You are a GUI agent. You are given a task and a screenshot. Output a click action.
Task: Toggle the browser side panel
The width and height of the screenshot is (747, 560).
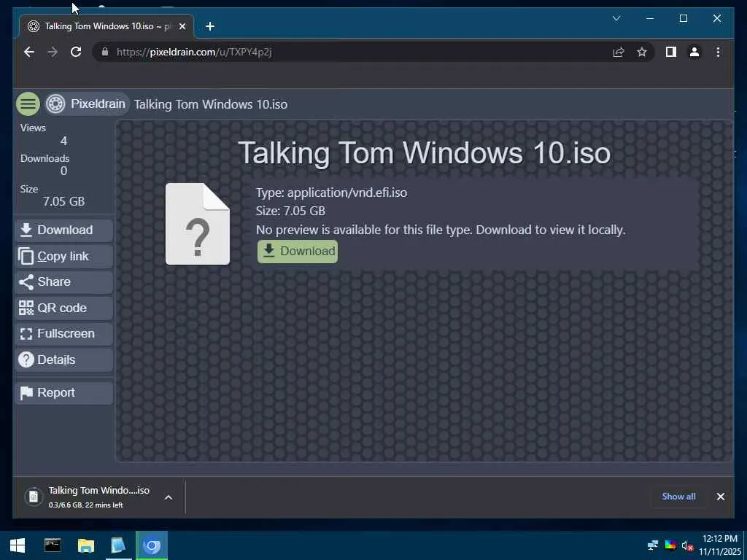[671, 52]
